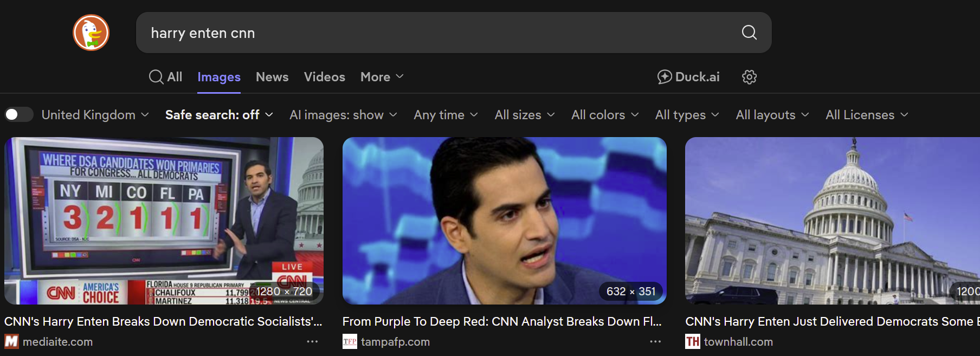Viewport: 980px width, 356px height.
Task: Visit the townhall.com source link
Action: point(738,342)
